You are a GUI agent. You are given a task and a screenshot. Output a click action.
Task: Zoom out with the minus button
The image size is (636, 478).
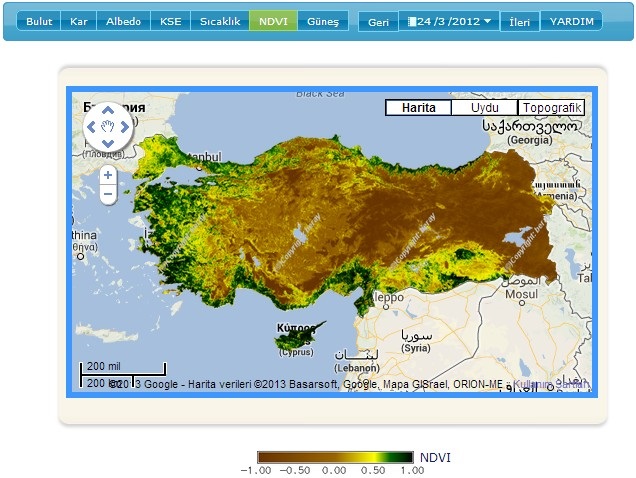108,194
